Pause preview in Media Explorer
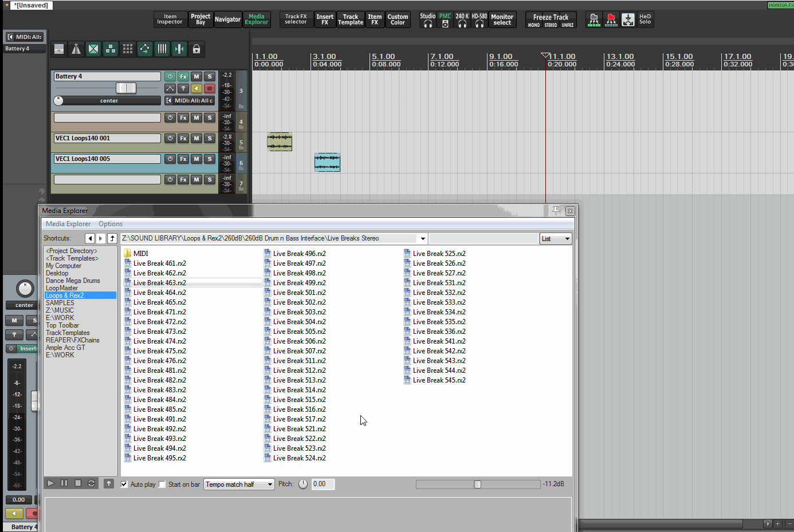794x532 pixels. click(64, 483)
